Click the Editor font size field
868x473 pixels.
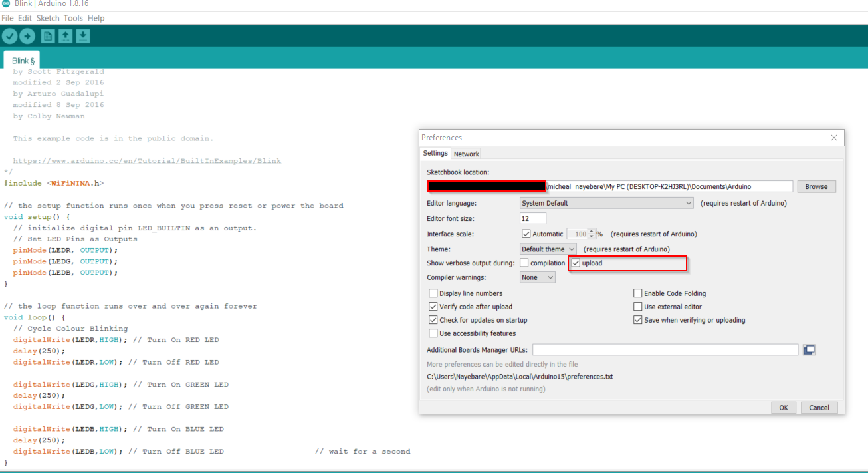point(532,218)
